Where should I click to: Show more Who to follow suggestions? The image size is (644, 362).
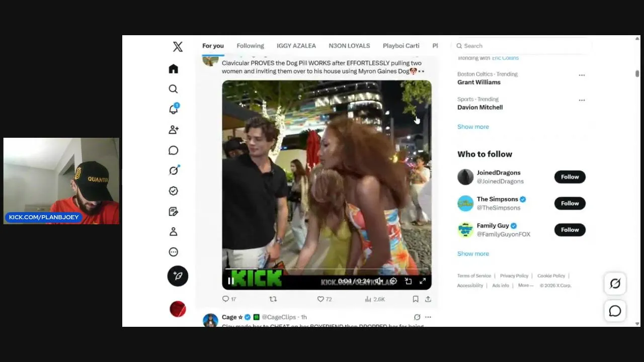(473, 254)
